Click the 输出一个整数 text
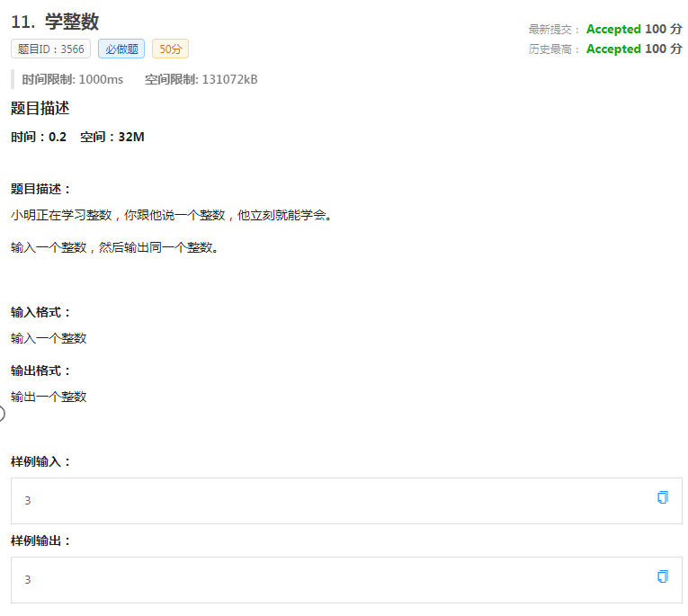Viewport: 688px width, 616px height. coord(49,397)
